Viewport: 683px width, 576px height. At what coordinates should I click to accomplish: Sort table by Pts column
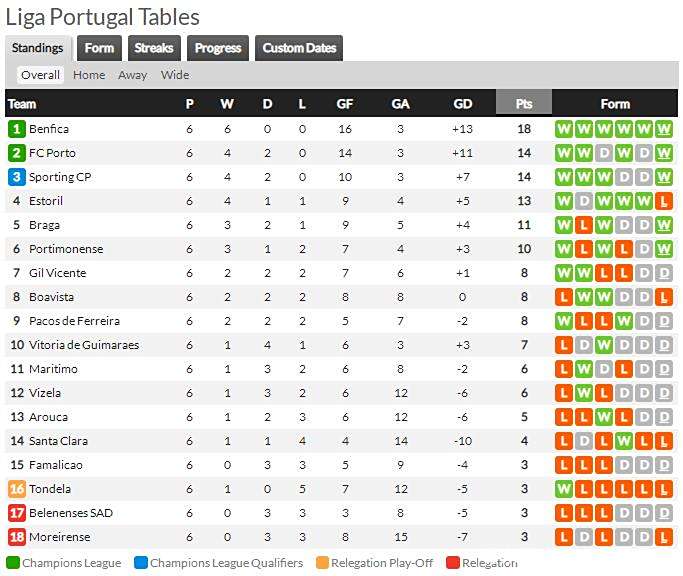[524, 103]
